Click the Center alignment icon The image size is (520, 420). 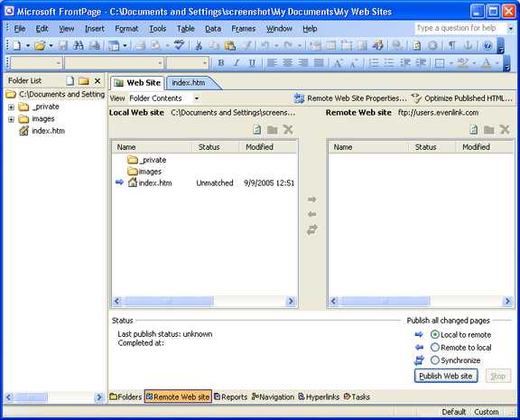click(x=287, y=62)
